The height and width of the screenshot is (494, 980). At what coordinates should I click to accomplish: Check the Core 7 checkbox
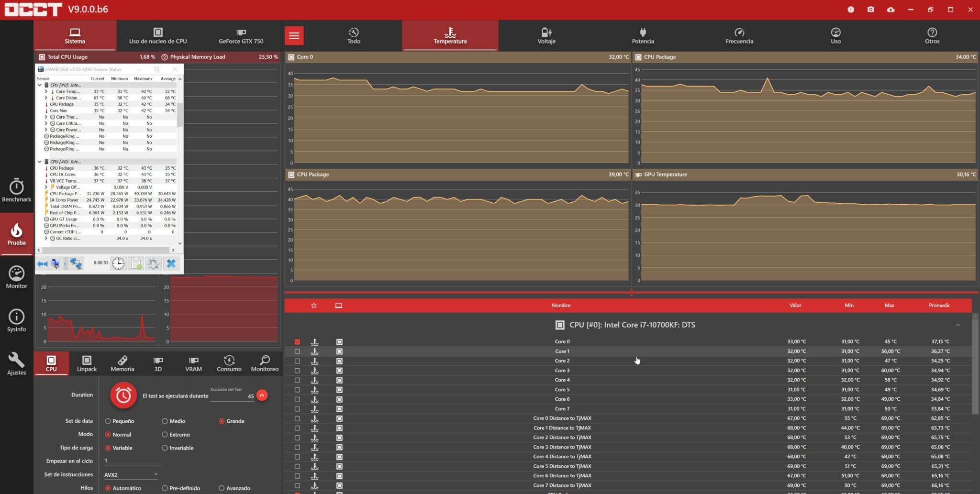tap(297, 409)
